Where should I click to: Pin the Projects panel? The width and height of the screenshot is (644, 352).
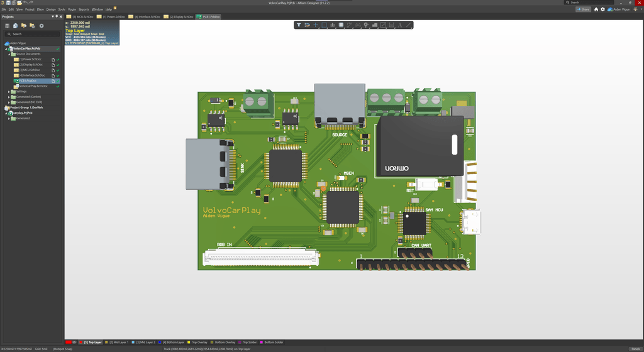click(57, 16)
